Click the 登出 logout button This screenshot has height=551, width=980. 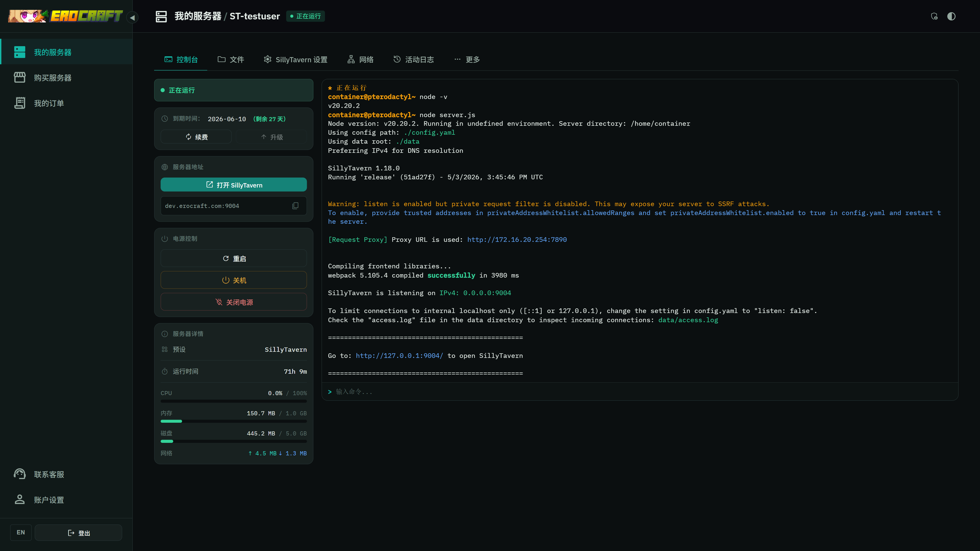pos(78,533)
